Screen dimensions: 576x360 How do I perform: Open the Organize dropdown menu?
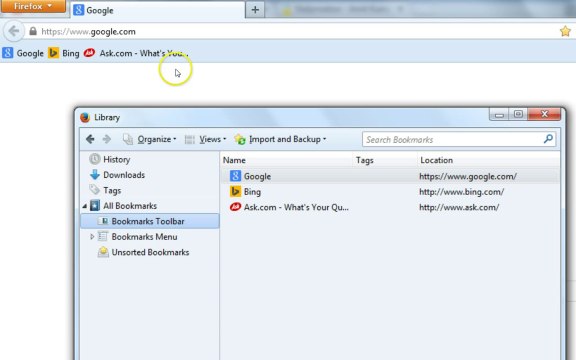(150, 139)
